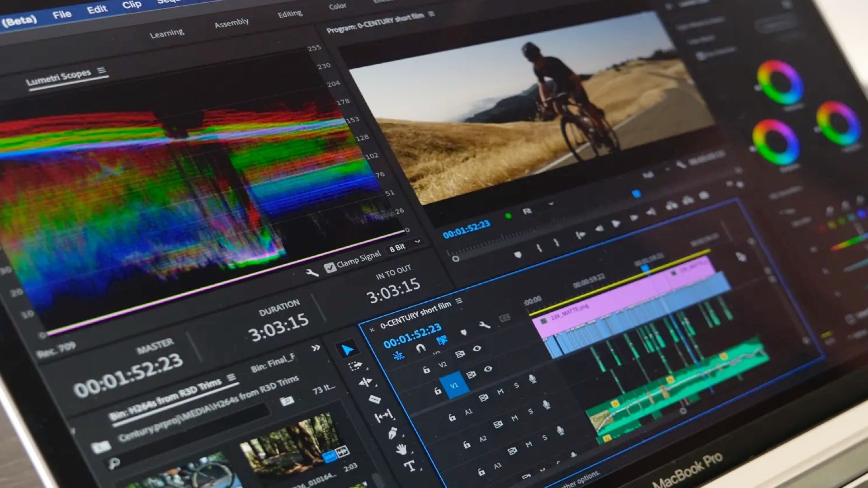868x488 pixels.
Task: Click the timeline captions CC icon
Action: (505, 318)
